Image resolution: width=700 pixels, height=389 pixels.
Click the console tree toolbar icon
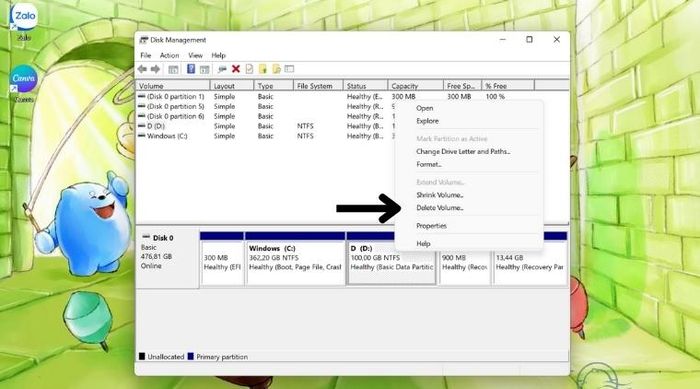173,69
